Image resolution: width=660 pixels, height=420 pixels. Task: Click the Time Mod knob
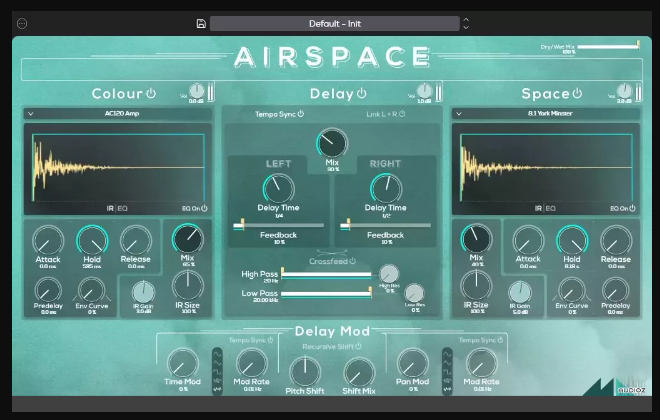pyautogui.click(x=183, y=364)
